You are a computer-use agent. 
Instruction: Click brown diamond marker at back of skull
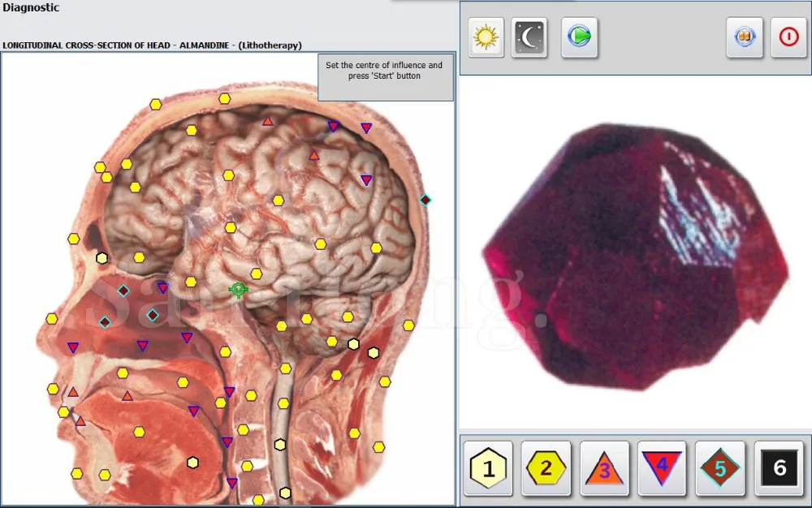coord(425,200)
